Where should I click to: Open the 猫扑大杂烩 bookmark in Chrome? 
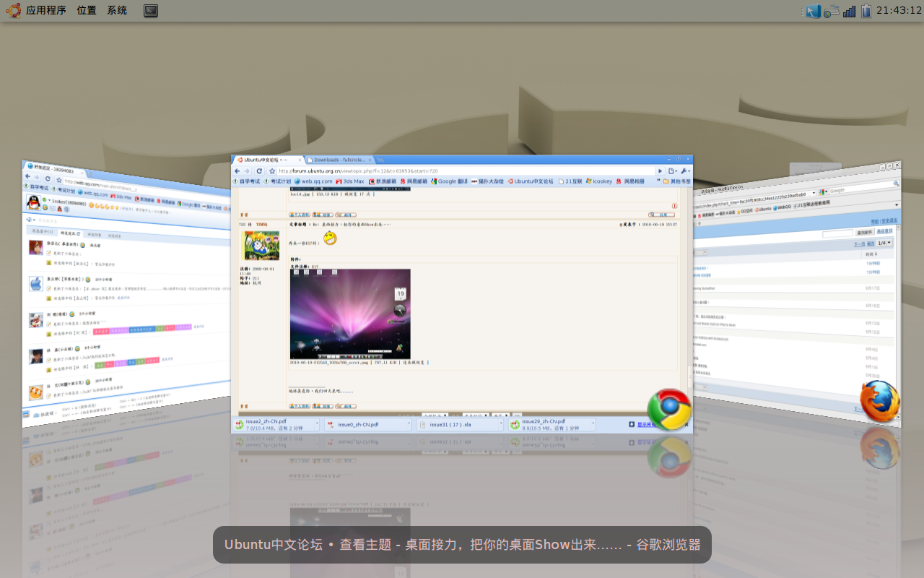(487, 181)
